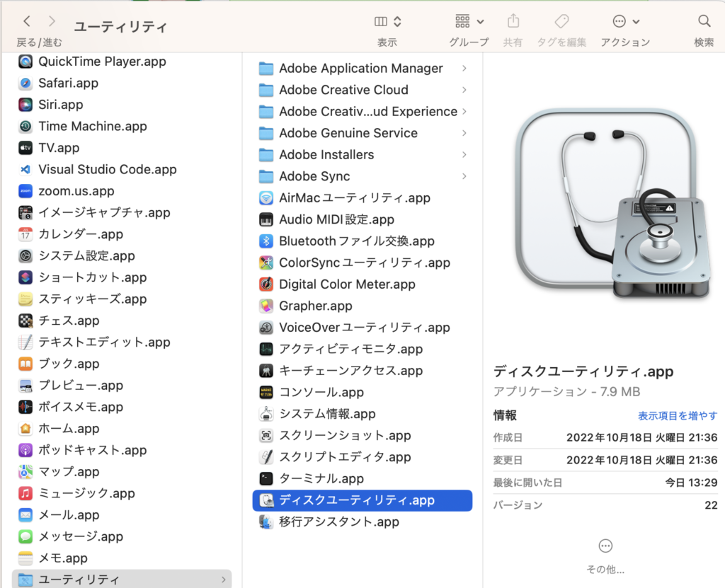
Task: Click the 移行アシスタント.app icon
Action: 266,521
